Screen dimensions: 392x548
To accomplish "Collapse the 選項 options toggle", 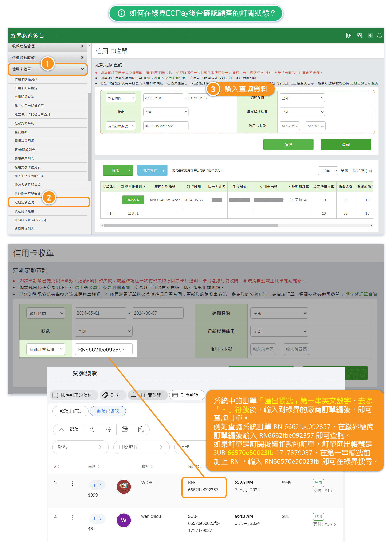I will (x=69, y=430).
